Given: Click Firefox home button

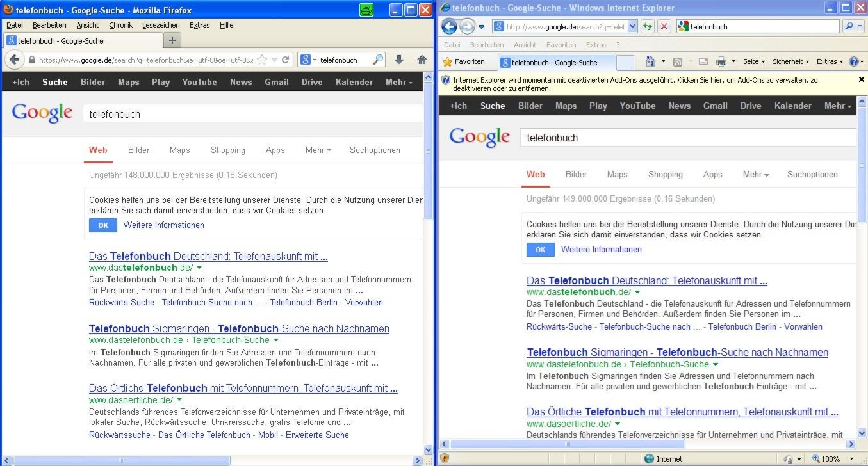Looking at the screenshot, I should (422, 60).
